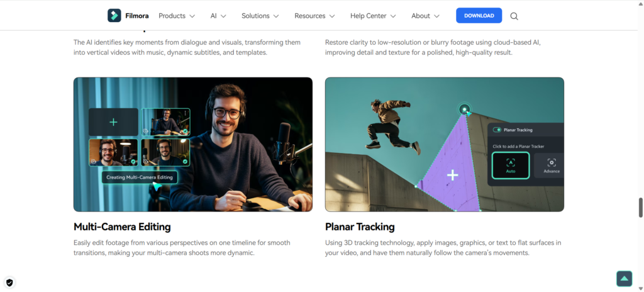Expand the AI dropdown menu
The height and width of the screenshot is (292, 644).
coord(218,16)
